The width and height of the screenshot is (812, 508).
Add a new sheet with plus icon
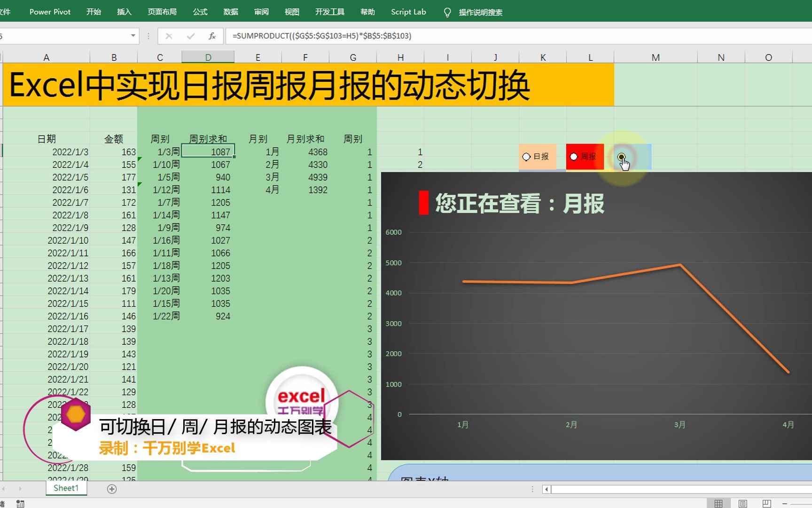coord(112,489)
